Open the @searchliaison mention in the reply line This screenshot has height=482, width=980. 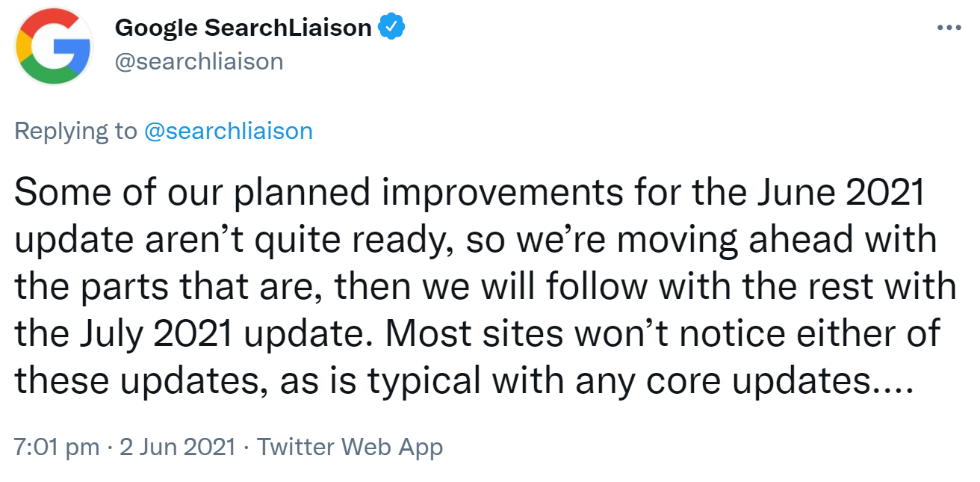point(227,132)
